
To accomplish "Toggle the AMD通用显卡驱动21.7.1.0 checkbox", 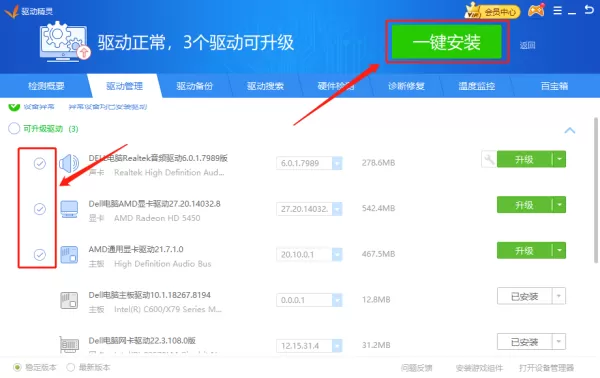I will pyautogui.click(x=40, y=254).
